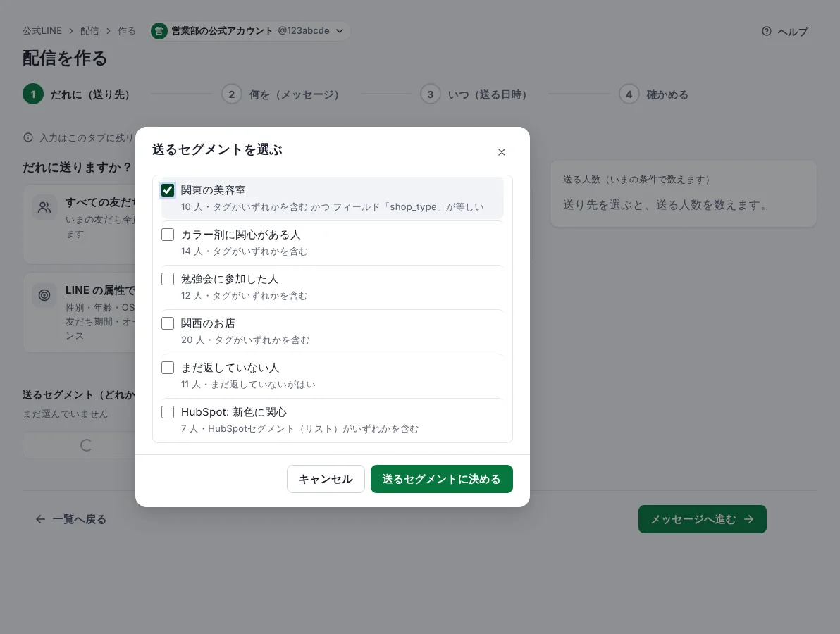Click the 配信 breadcrumb
Screen dimensions: 840x634
[89, 31]
